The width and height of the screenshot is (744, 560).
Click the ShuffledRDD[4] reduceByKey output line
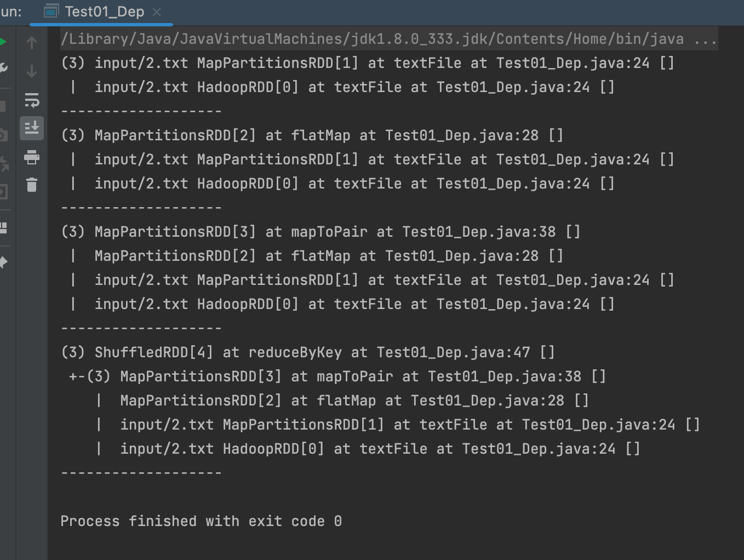pos(308,352)
